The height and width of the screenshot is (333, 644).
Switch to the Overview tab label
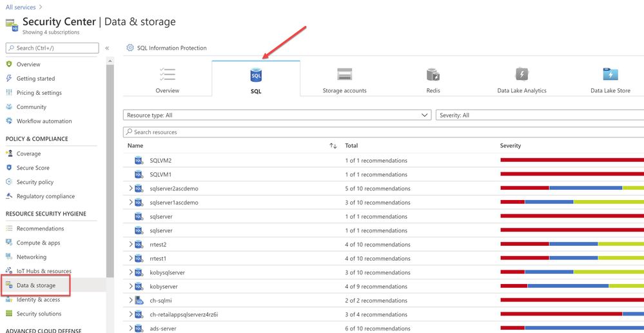click(167, 90)
